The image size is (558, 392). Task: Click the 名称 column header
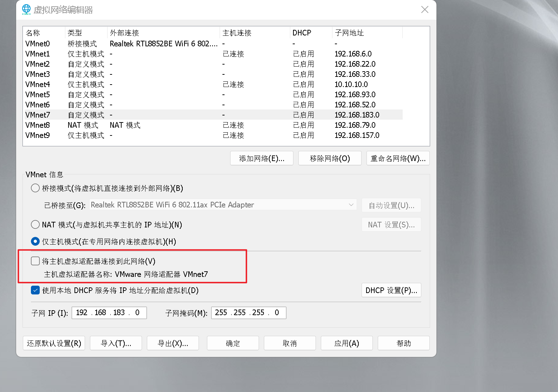(44, 33)
